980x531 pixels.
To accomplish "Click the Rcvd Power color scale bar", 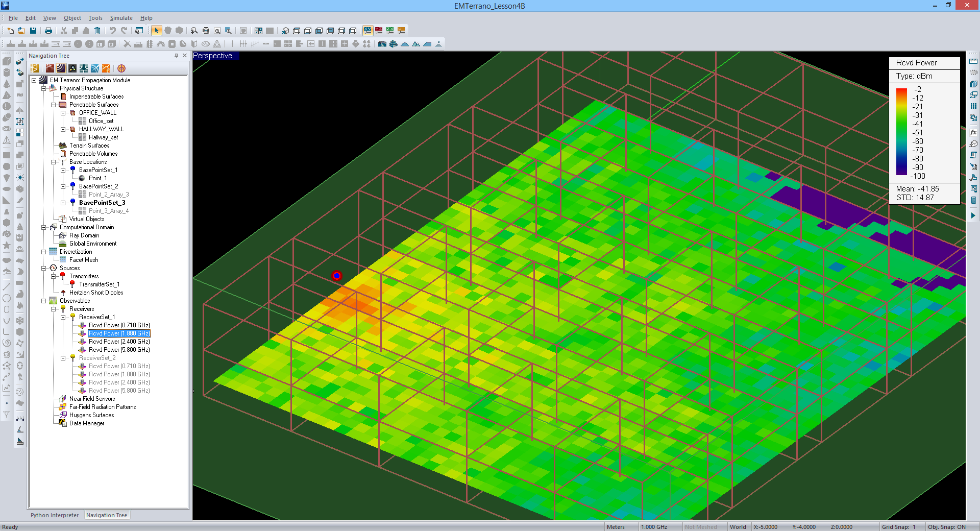I will 901,132.
